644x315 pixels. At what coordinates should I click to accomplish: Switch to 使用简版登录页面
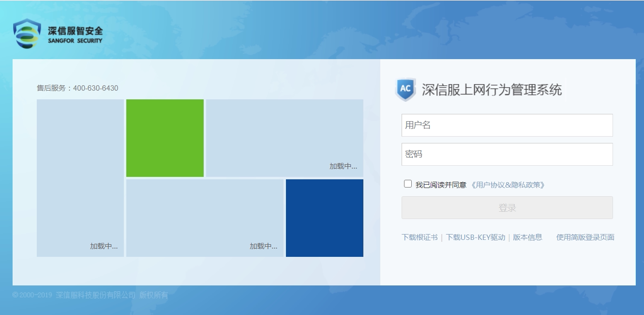pos(585,237)
